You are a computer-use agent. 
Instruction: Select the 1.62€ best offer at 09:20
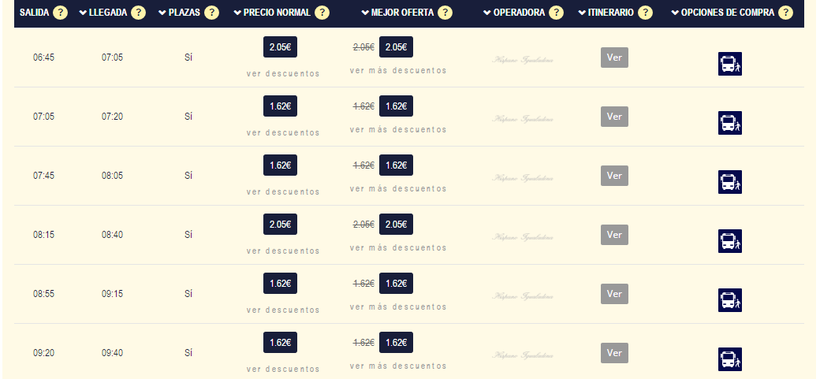(396, 342)
